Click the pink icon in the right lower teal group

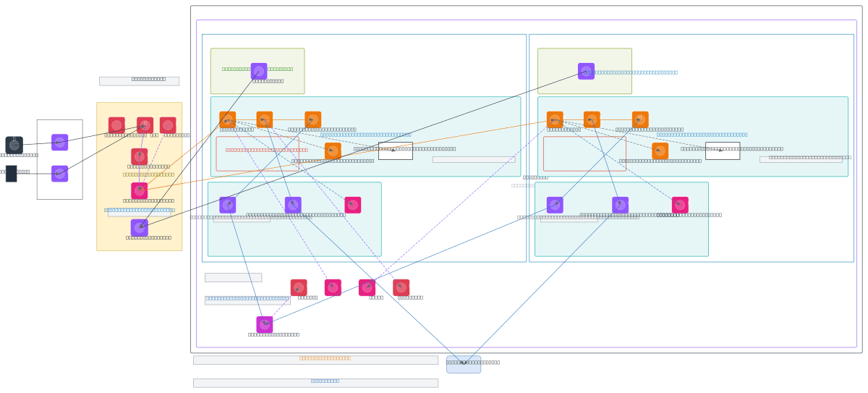click(x=680, y=205)
